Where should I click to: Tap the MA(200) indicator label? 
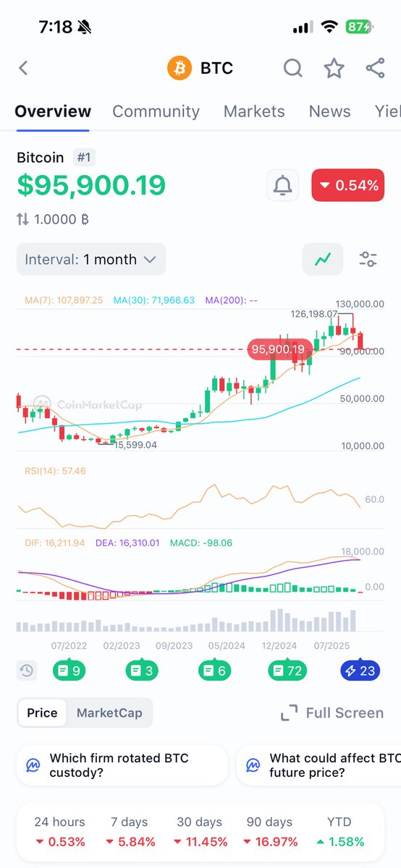232,299
